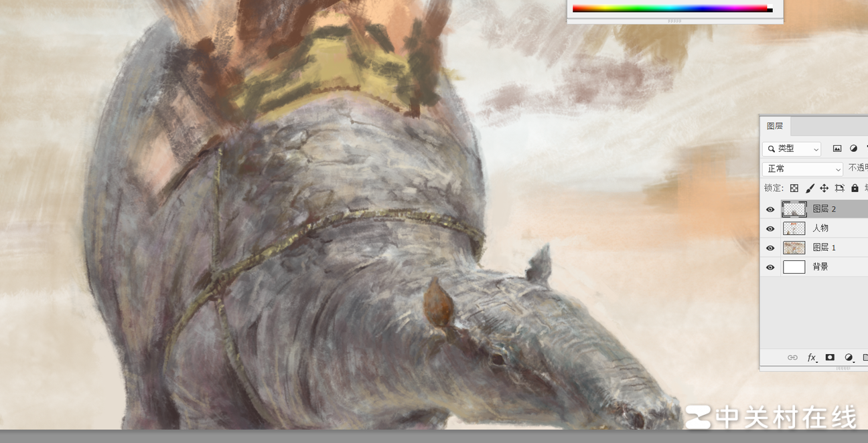Image resolution: width=868 pixels, height=443 pixels.
Task: Open the 正常 blend mode dropdown
Action: [x=802, y=169]
